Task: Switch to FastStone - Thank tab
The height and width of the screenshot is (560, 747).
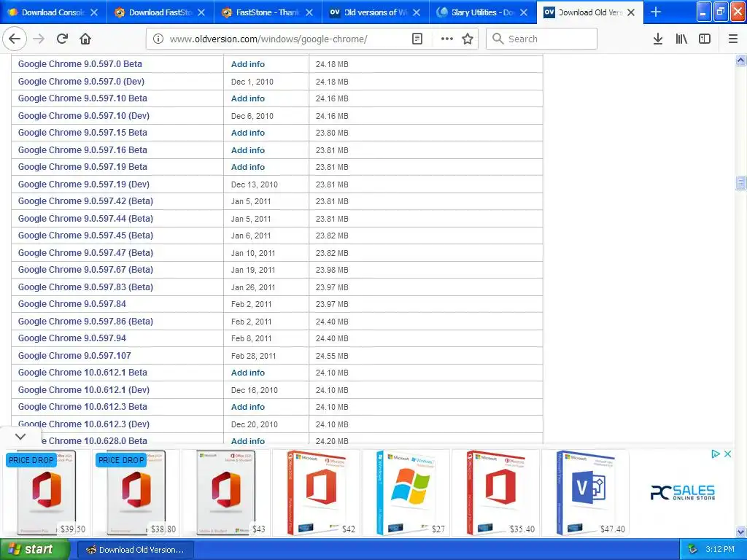Action: click(268, 12)
